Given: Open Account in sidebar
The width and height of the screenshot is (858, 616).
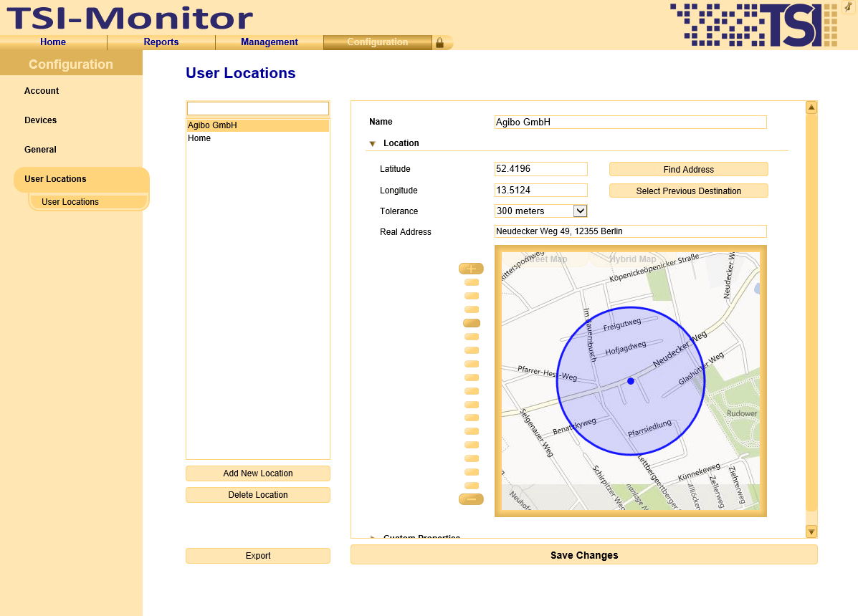Looking at the screenshot, I should point(42,91).
